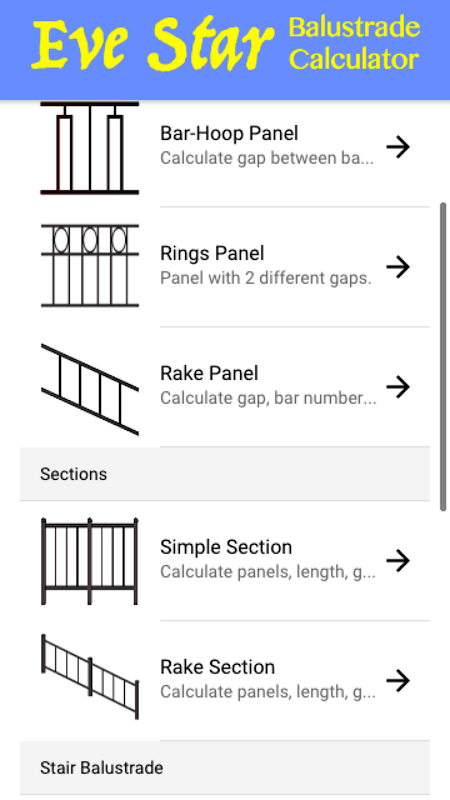Choose the Rake Section list entry title

point(217,667)
